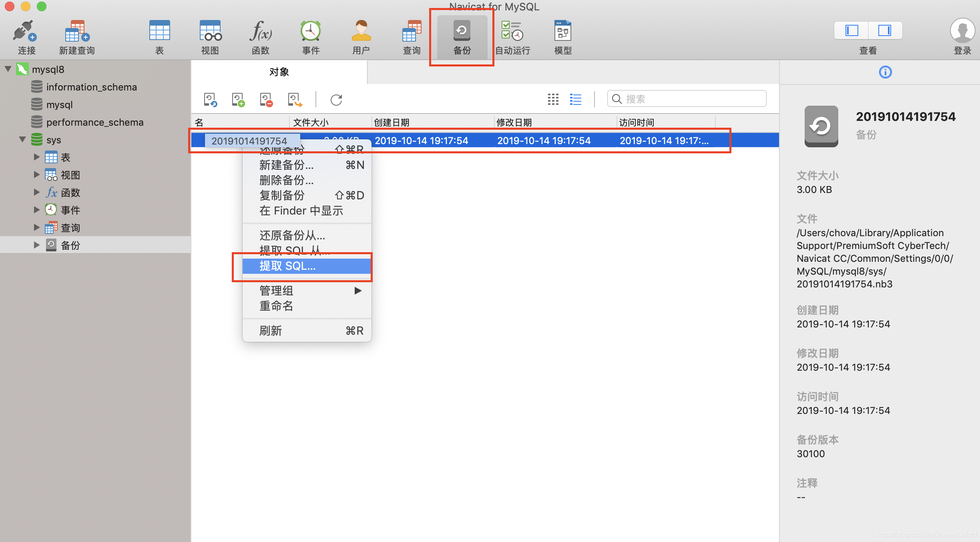Viewport: 980px width, 542px height.
Task: Click the refresh icon in object toolbar
Action: click(336, 100)
